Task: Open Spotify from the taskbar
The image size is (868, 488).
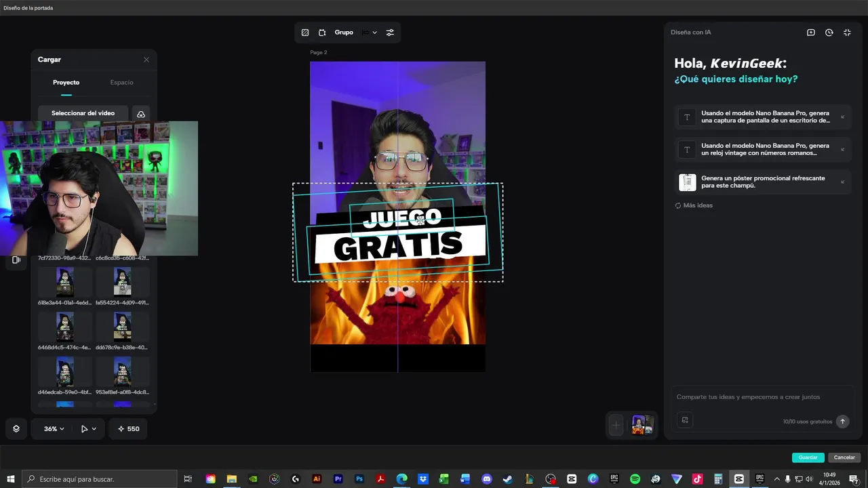Action: click(x=635, y=479)
